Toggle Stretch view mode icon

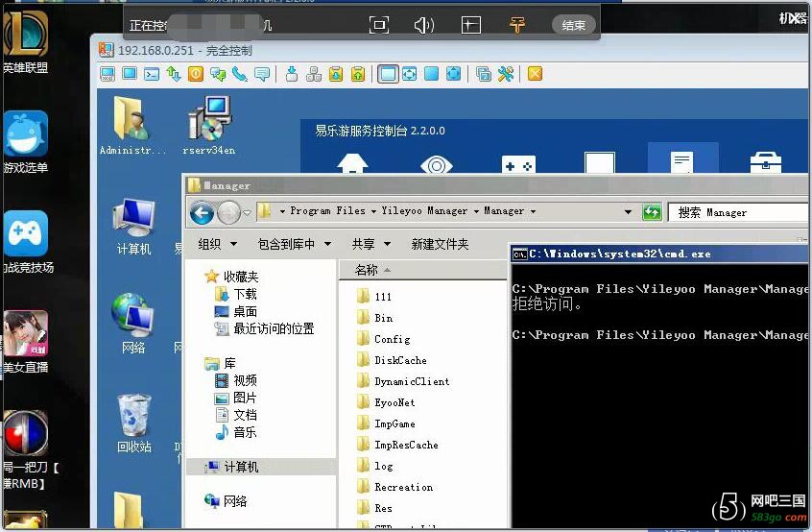pos(409,74)
